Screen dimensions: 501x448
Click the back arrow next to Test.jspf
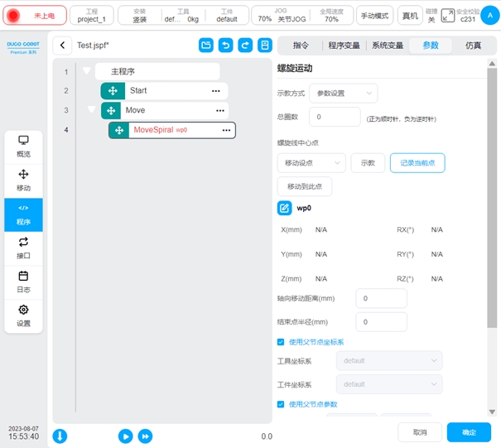coord(63,46)
